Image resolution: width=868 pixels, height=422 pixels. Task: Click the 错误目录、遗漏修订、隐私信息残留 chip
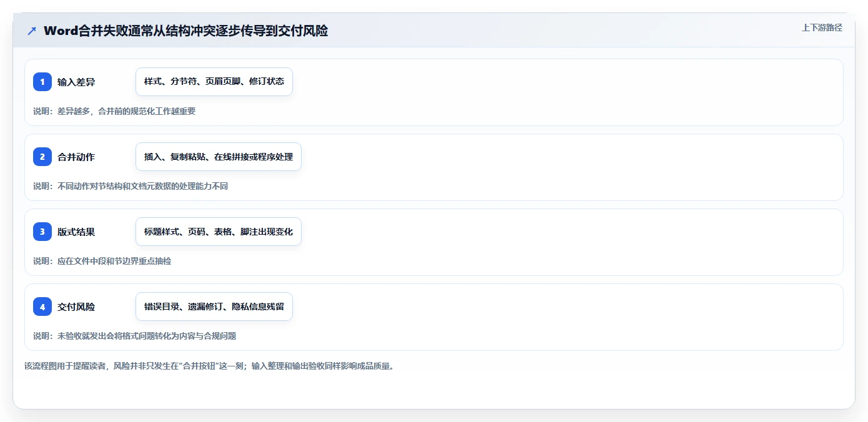point(214,307)
